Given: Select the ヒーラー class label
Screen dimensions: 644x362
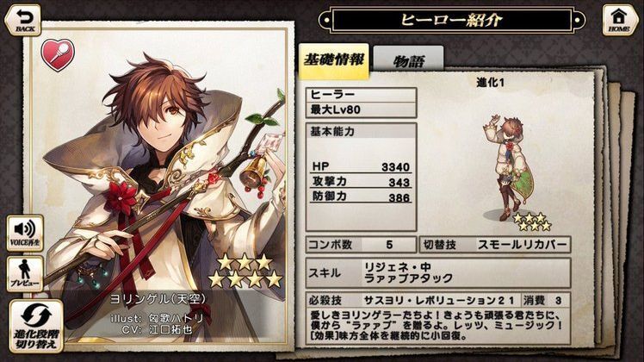Looking at the screenshot, I should [361, 95].
